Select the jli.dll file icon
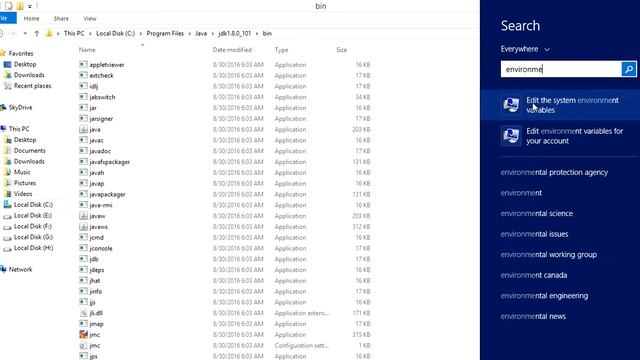 (83, 313)
